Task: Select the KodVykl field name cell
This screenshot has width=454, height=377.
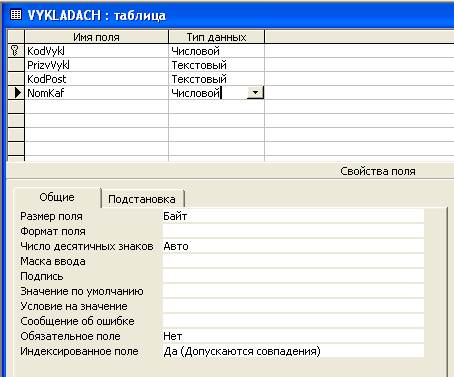Action: [97, 51]
